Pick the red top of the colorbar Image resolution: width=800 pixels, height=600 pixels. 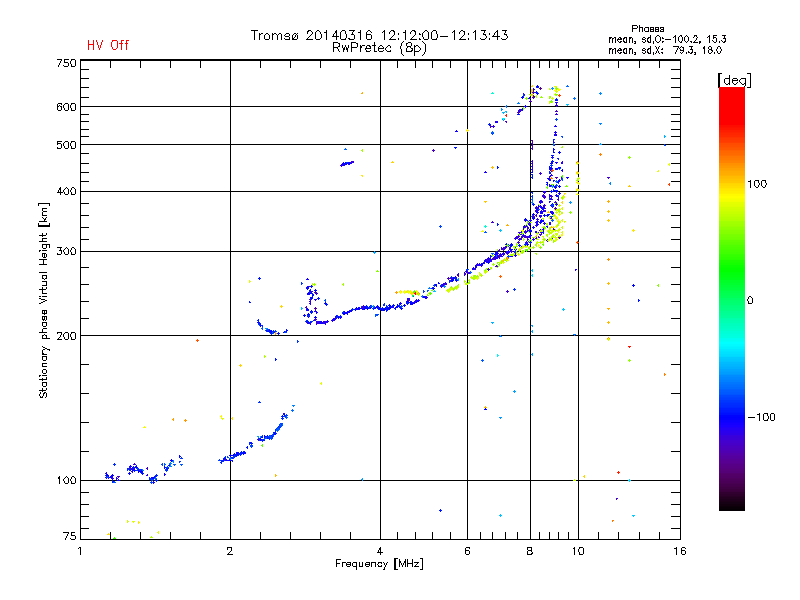[x=731, y=94]
